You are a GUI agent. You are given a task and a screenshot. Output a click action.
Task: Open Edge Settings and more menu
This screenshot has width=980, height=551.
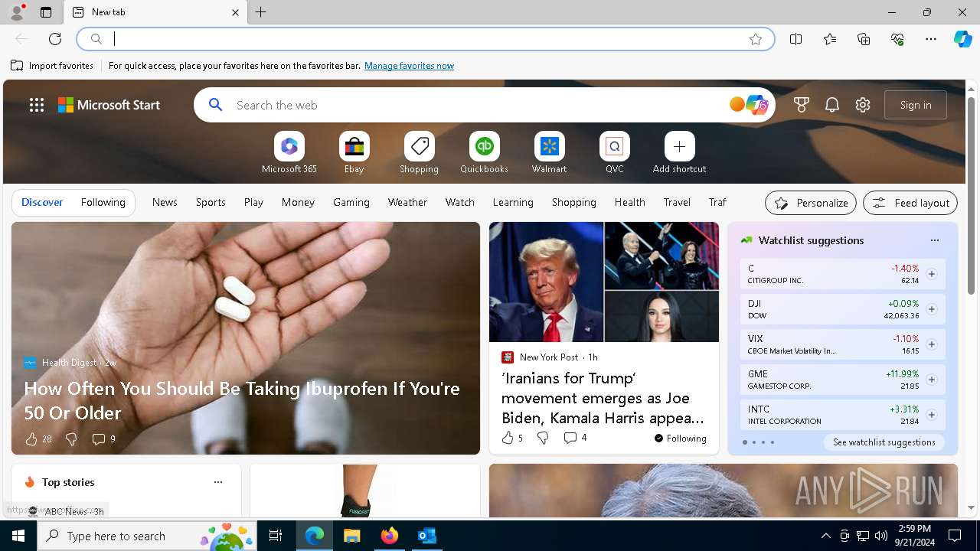click(x=931, y=39)
